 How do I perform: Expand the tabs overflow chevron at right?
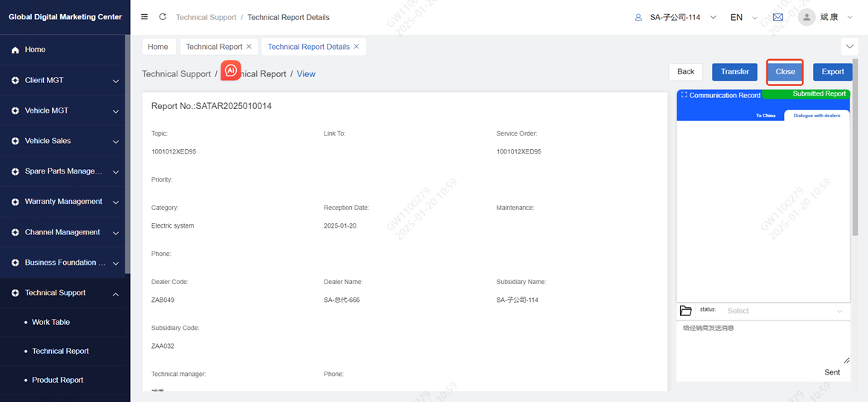click(x=849, y=47)
